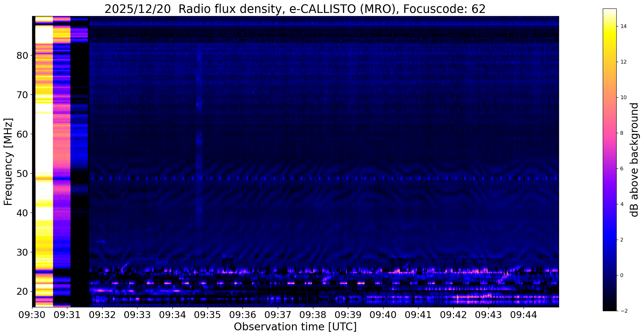Click the bright white band at 09:30
This screenshot has height=336, width=644.
44,142
